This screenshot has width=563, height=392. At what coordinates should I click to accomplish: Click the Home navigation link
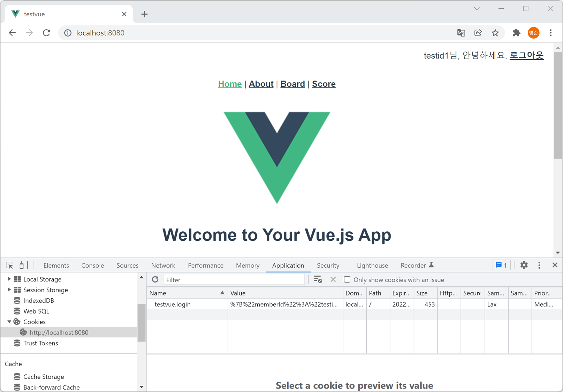tap(230, 84)
